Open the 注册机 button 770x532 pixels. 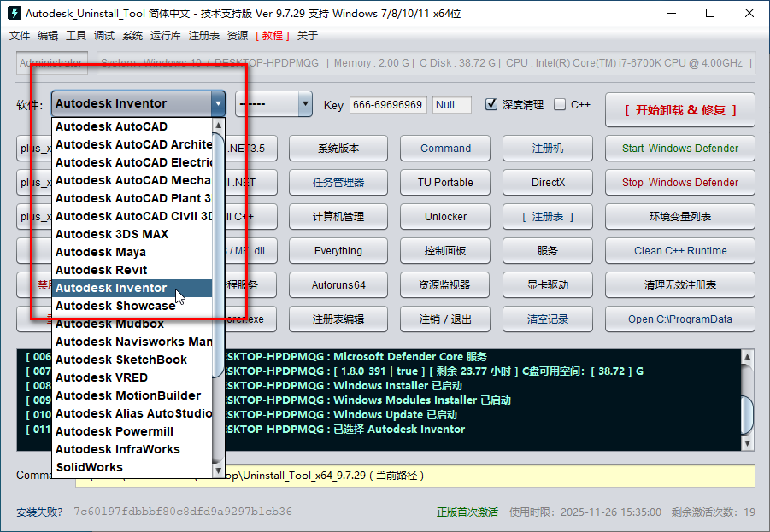coord(548,149)
